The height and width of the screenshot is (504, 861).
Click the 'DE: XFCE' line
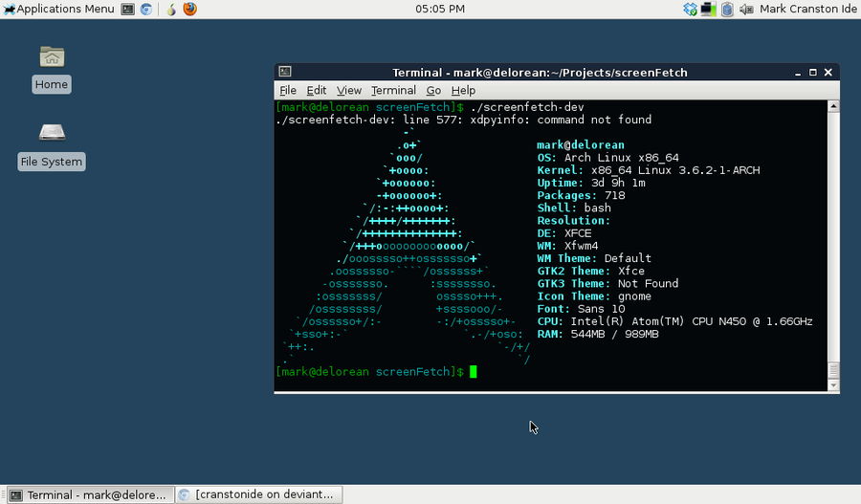(x=563, y=233)
